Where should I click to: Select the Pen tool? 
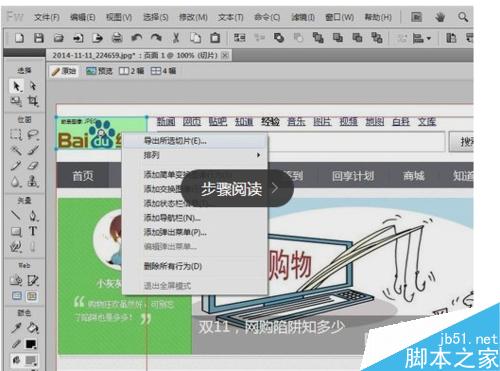[33, 215]
